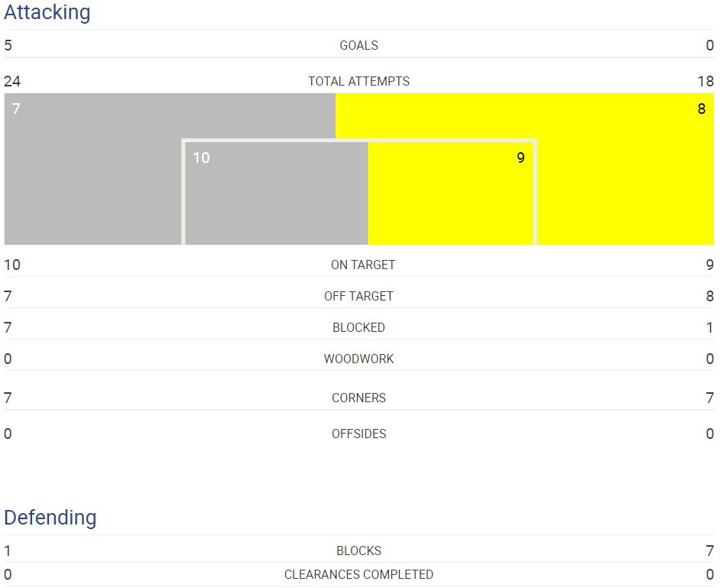This screenshot has width=720, height=588.
Task: Select the TOTAL ATTEMPTS label
Action: pyautogui.click(x=359, y=81)
